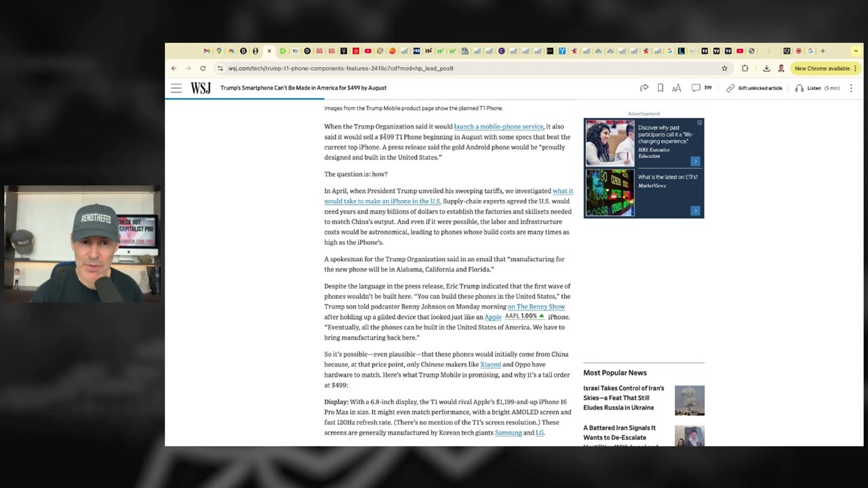Open the 319 comments icon
The width and height of the screenshot is (868, 488).
(696, 88)
